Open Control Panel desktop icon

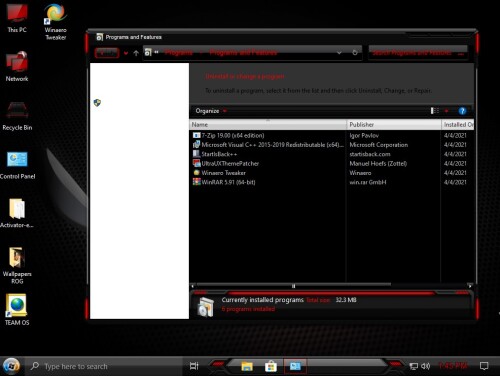[17, 165]
